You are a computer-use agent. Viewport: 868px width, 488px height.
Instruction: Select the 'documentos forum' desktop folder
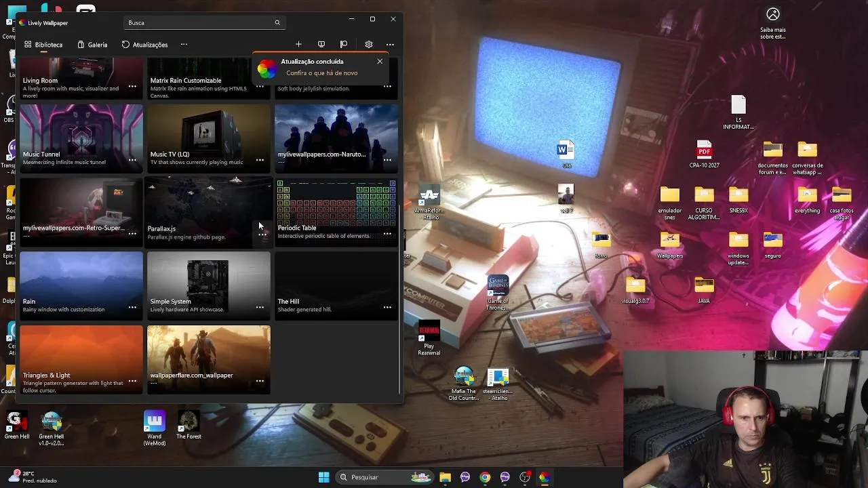(x=773, y=158)
